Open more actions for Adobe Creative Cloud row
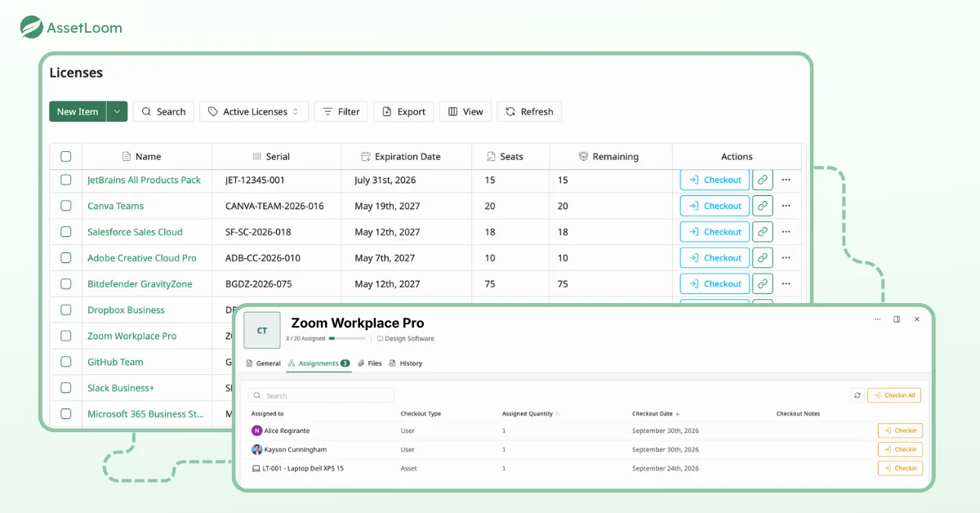 tap(786, 258)
